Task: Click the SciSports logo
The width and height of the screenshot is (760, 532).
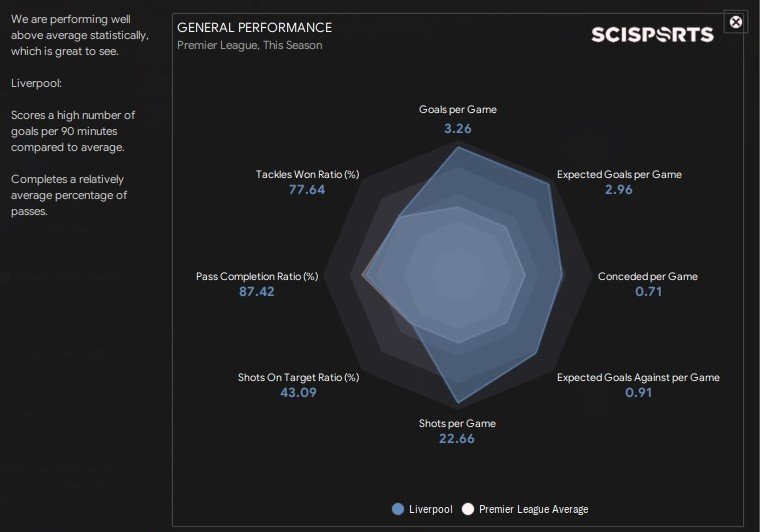Action: (651, 35)
